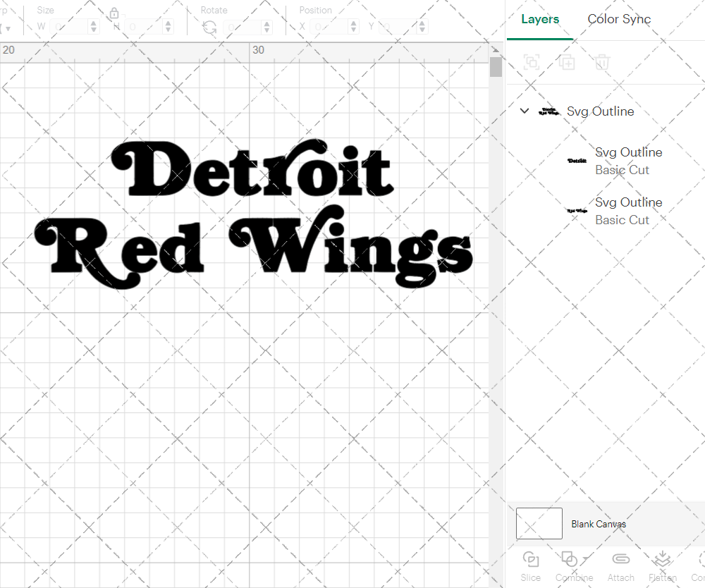Click the Flatten tool icon
Image resolution: width=705 pixels, height=588 pixels.
point(662,559)
